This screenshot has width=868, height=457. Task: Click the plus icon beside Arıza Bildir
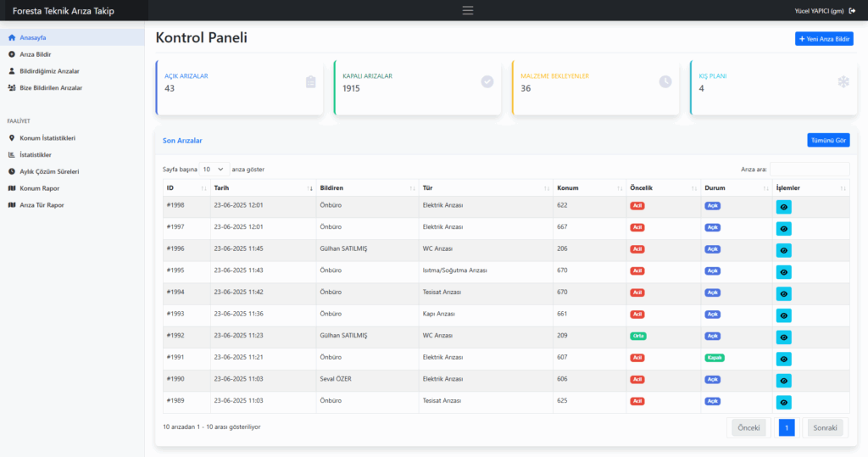pos(12,54)
